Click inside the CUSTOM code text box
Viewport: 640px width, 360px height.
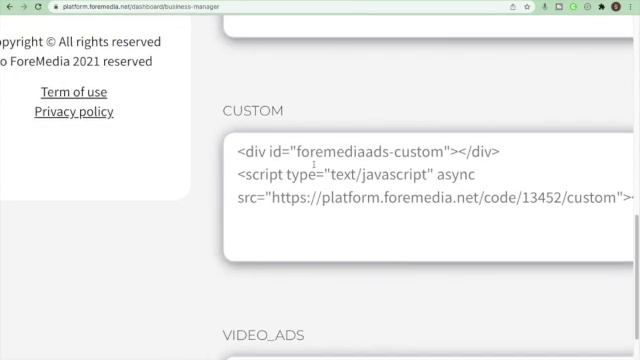429,197
